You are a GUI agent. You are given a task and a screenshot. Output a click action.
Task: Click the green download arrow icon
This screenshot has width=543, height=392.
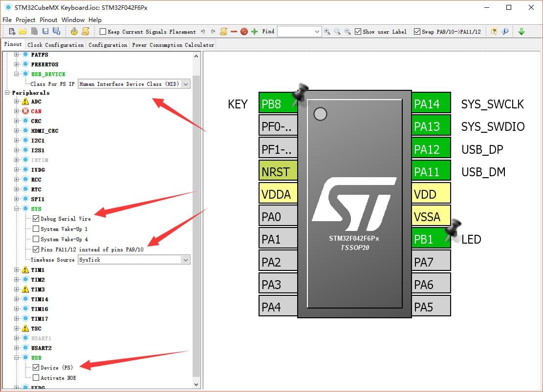[521, 31]
